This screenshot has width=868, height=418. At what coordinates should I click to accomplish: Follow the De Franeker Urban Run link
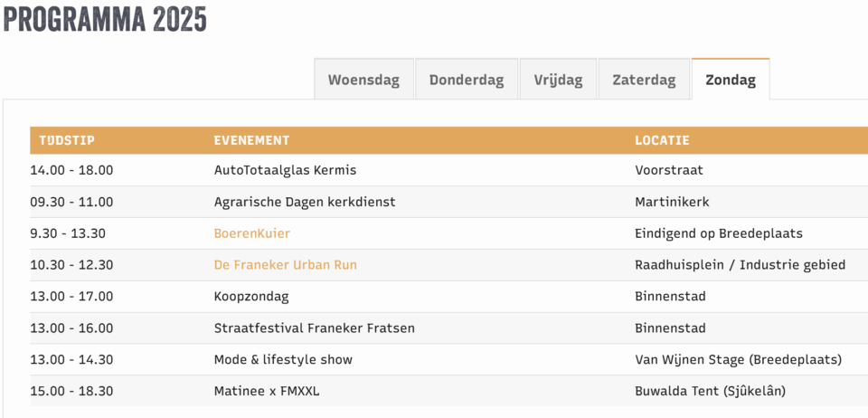tap(286, 265)
